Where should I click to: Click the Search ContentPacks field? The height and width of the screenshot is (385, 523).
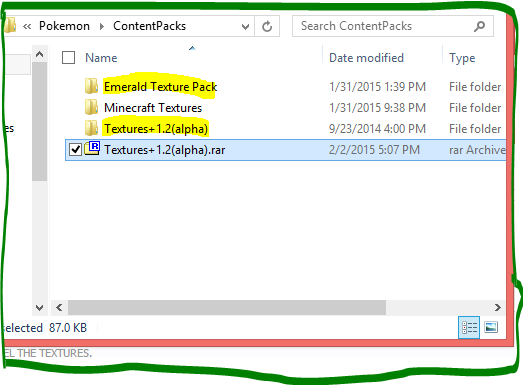point(393,26)
